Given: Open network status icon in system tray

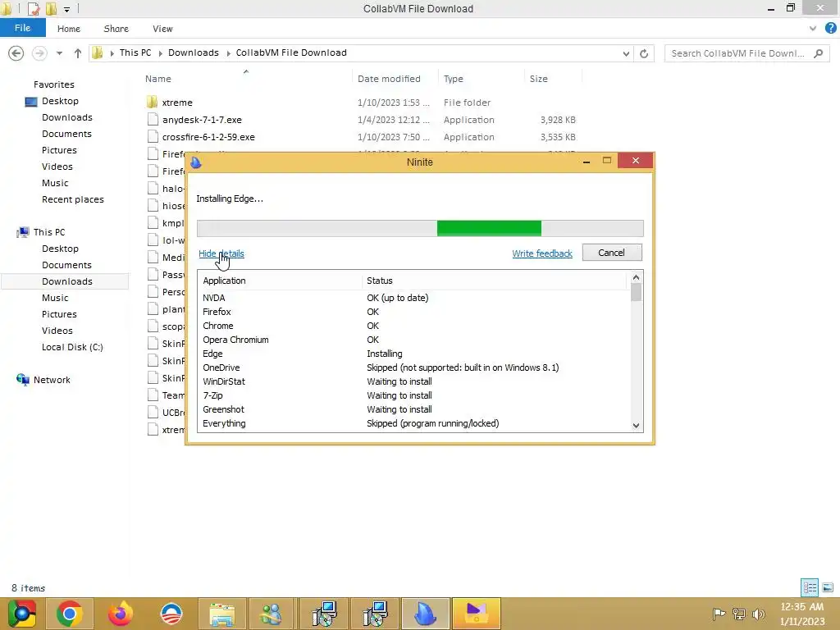Looking at the screenshot, I should click(x=739, y=614).
